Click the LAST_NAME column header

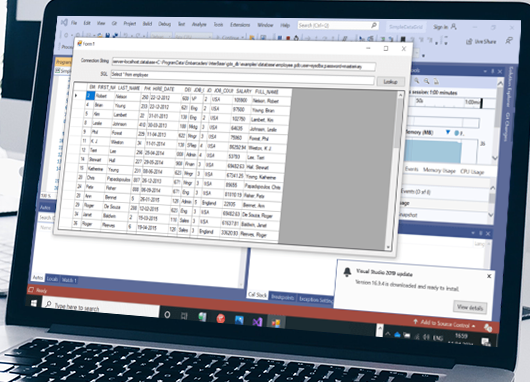(x=129, y=88)
